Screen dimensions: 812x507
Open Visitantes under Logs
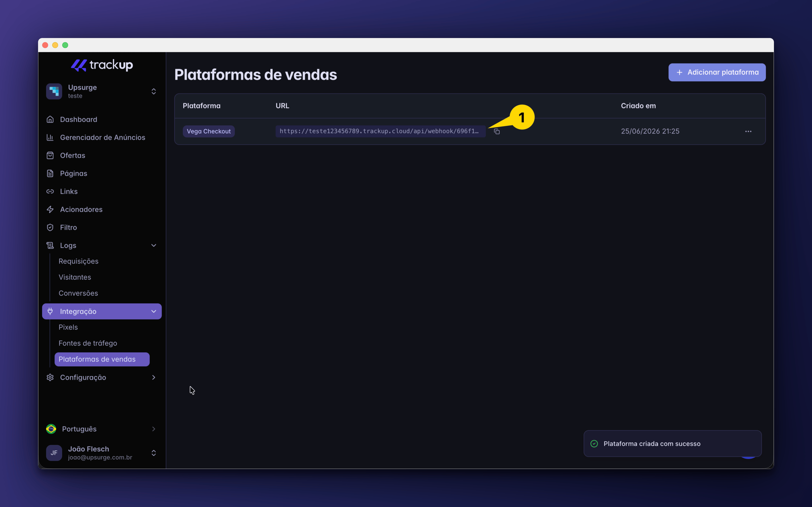pos(75,277)
